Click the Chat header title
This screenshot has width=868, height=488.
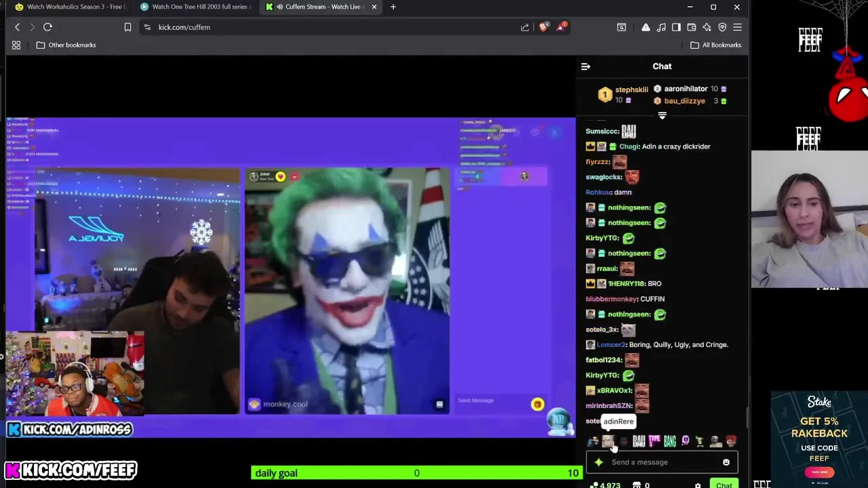662,66
